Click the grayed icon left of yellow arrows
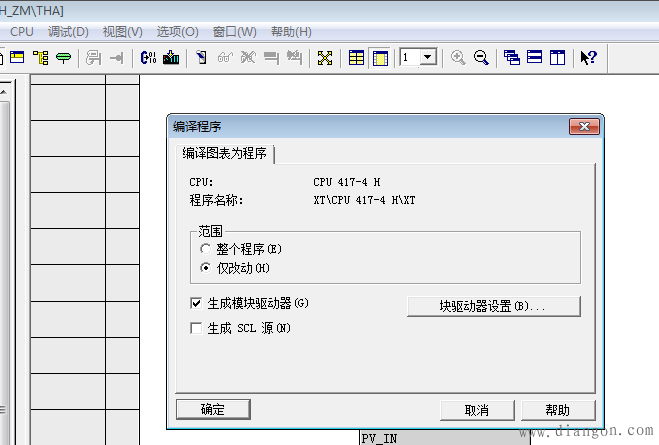Viewport: 659px width, 445px height. click(294, 58)
